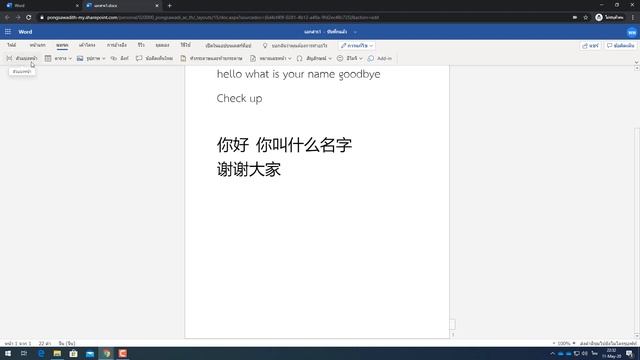The height and width of the screenshot is (360, 640).
Task: Show hidden system tray icons
Action: pos(553,353)
